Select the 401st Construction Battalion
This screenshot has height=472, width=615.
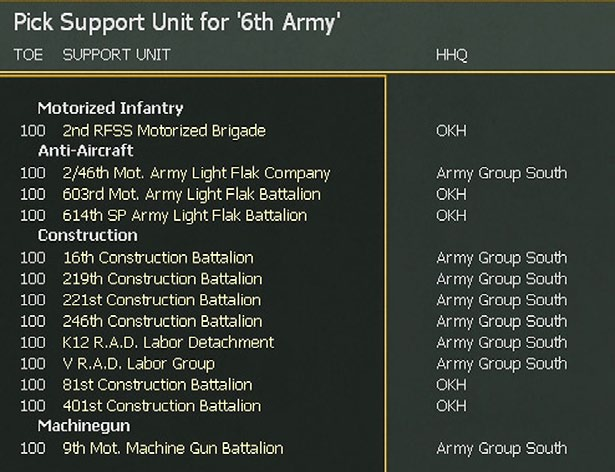coord(161,405)
